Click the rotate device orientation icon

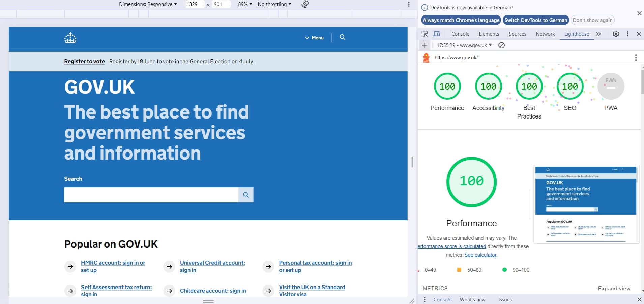305,4
